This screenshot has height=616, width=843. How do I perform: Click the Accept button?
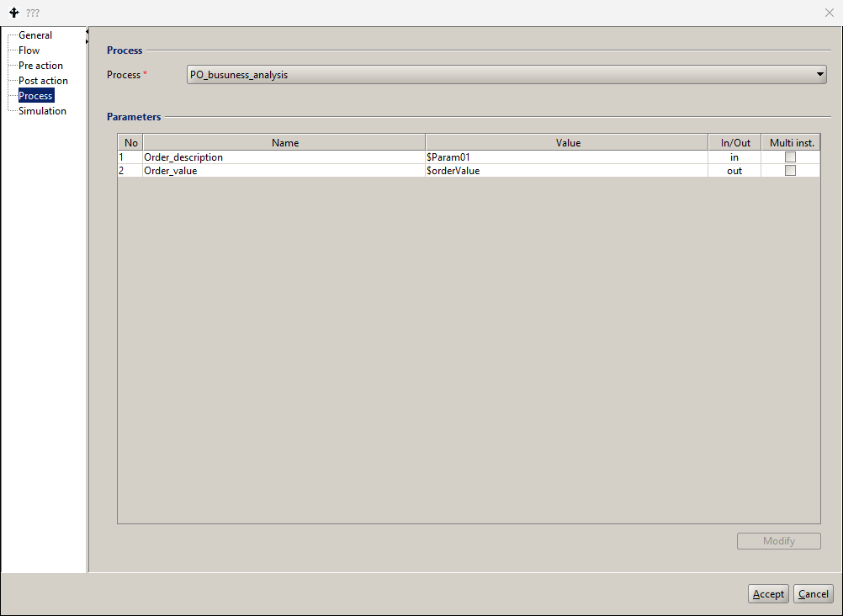click(768, 594)
